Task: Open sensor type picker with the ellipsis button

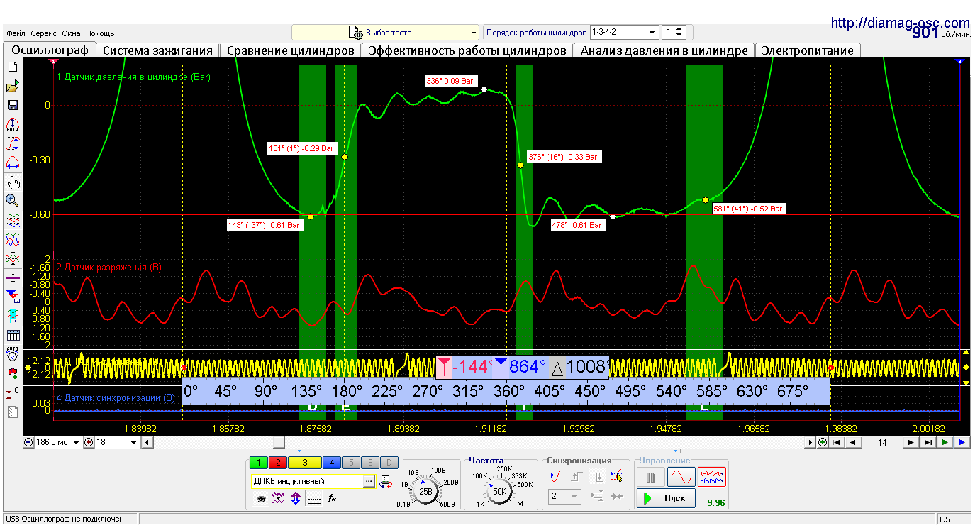Action: click(368, 481)
